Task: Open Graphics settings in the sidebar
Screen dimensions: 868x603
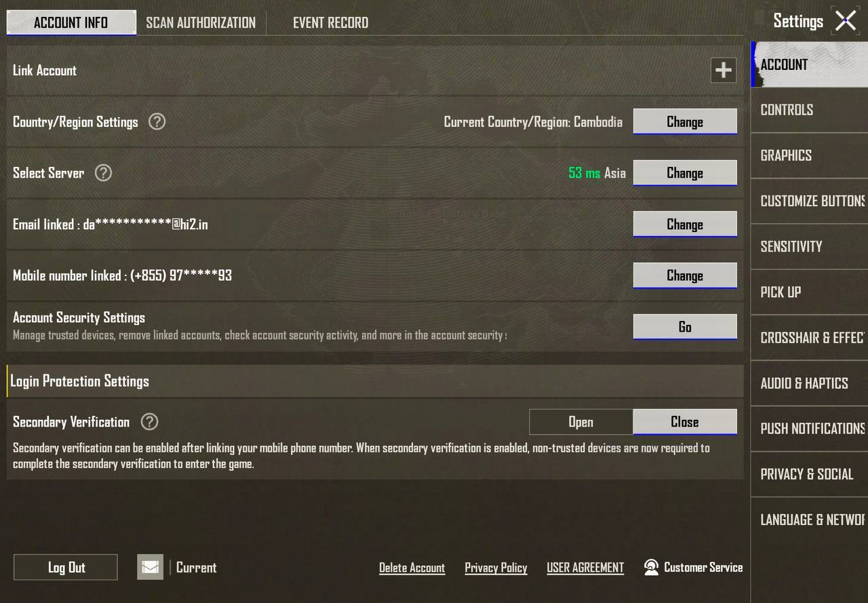Action: click(x=810, y=155)
